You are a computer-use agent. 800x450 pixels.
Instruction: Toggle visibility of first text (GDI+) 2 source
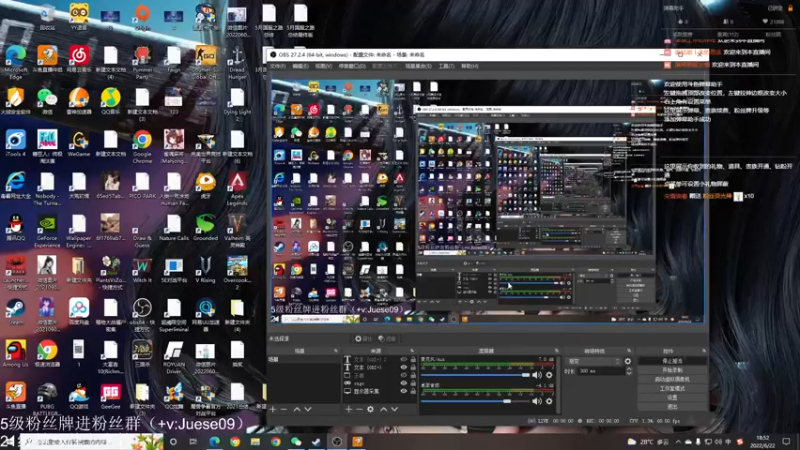pyautogui.click(x=404, y=359)
